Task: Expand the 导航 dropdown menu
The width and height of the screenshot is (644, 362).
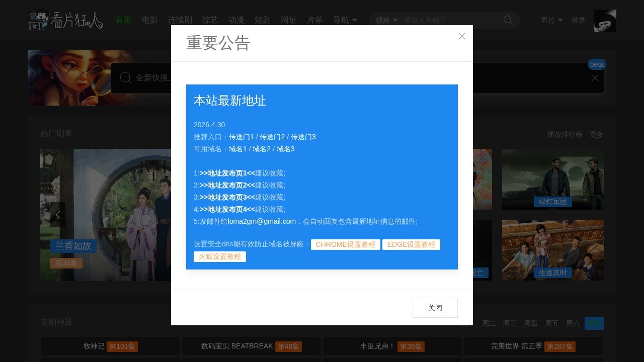Action: click(346, 20)
